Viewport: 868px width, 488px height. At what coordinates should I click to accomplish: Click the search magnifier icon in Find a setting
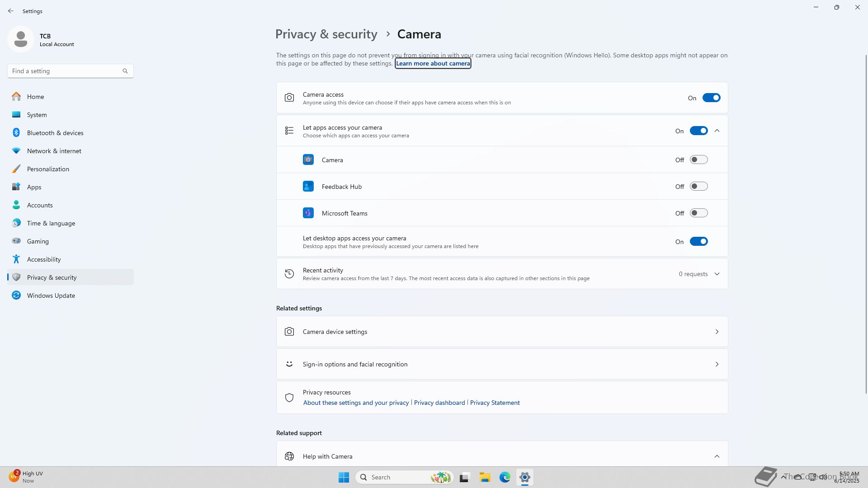[125, 71]
